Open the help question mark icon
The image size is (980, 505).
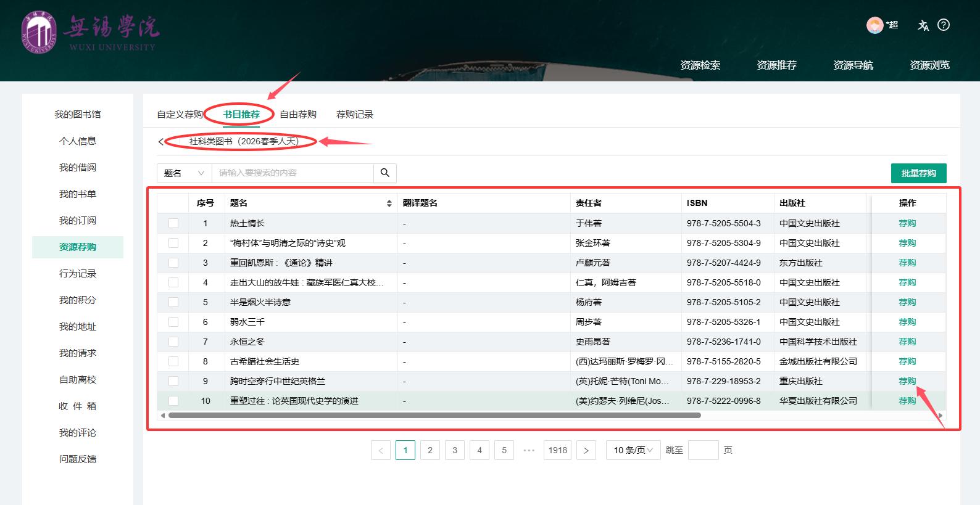(x=944, y=25)
